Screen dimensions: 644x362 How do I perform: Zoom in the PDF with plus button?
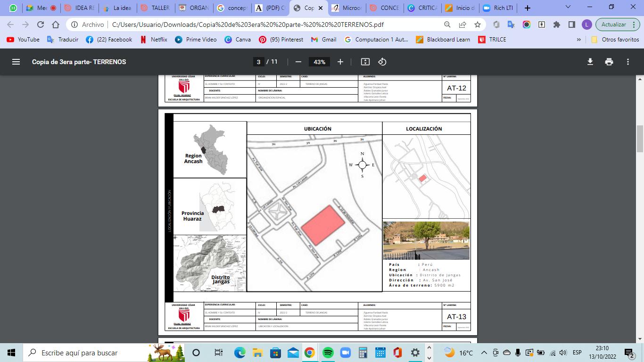[x=340, y=62]
